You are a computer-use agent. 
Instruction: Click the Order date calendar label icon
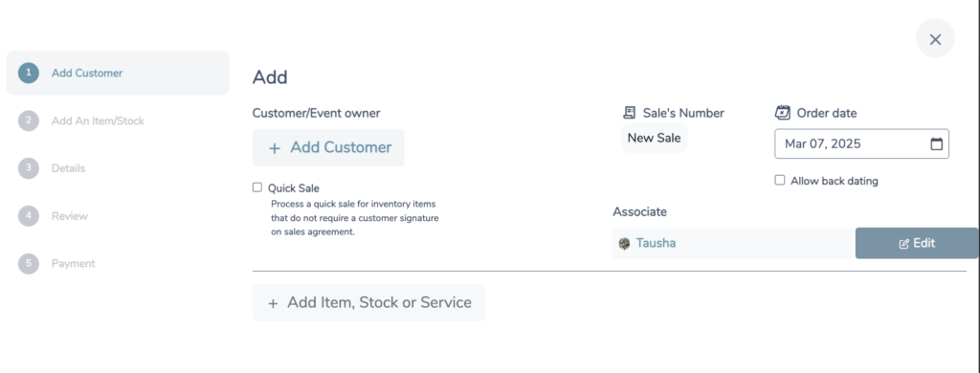(783, 113)
